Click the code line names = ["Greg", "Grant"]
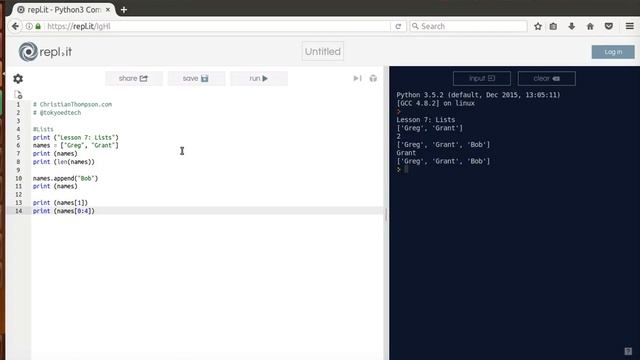Screen dimensions: 640x360 click(x=76, y=145)
